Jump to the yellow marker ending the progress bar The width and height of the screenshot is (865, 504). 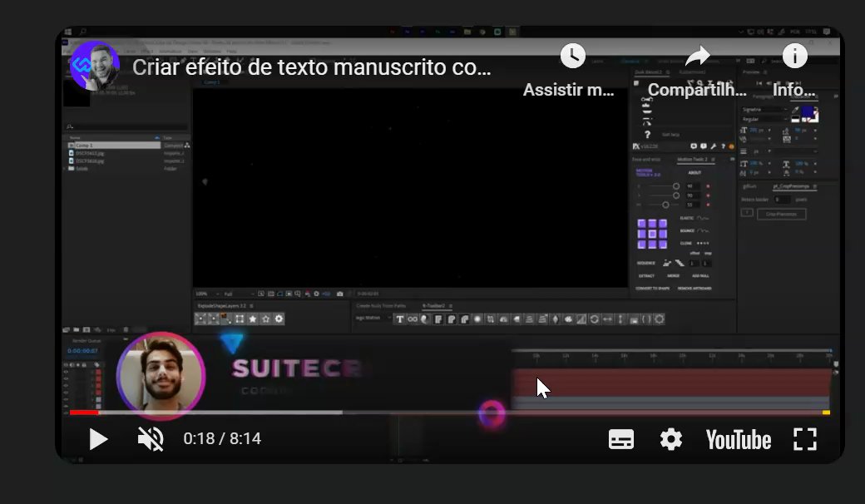click(x=826, y=413)
